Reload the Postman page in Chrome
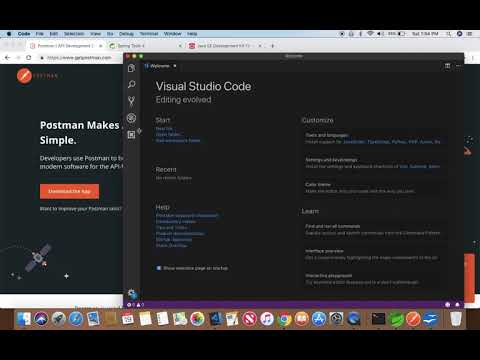 29,58
